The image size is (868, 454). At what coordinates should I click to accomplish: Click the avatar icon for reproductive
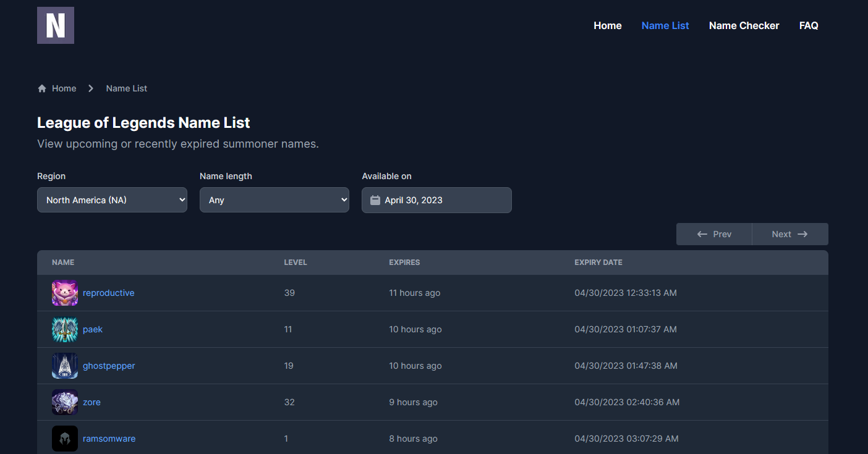65,293
